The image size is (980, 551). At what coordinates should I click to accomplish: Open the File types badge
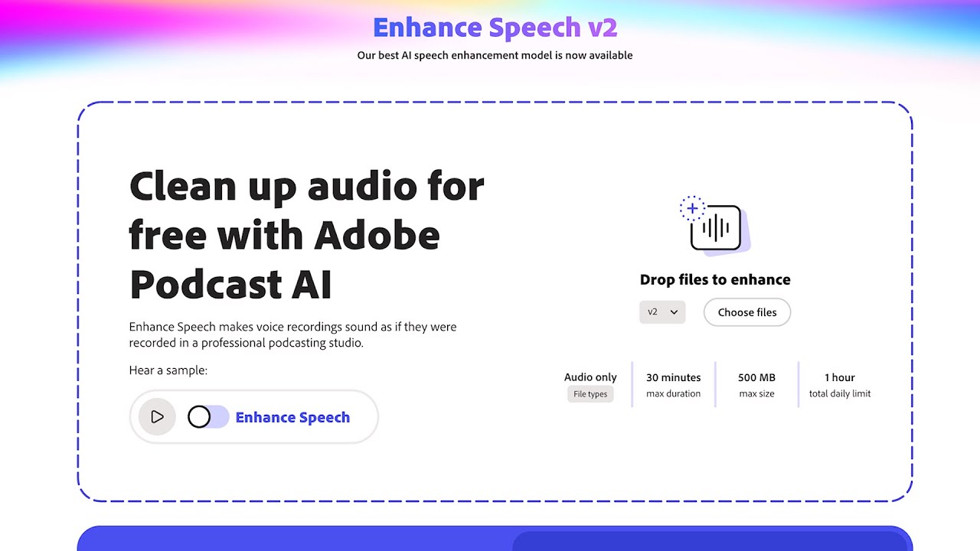point(590,394)
